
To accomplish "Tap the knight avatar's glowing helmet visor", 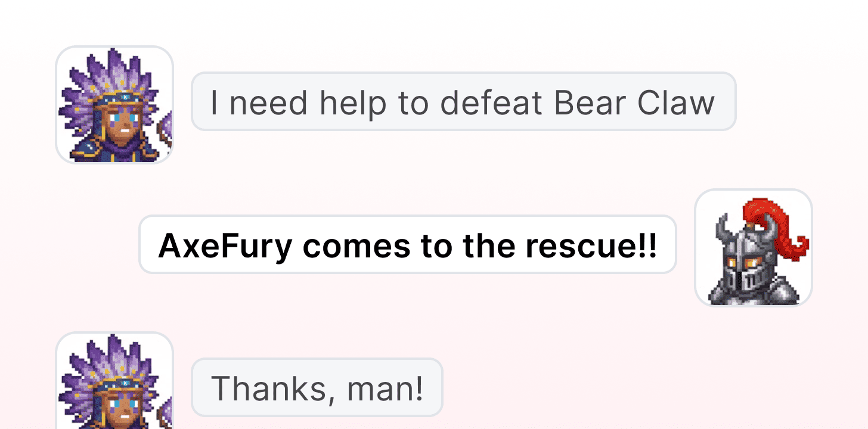I will tap(745, 262).
